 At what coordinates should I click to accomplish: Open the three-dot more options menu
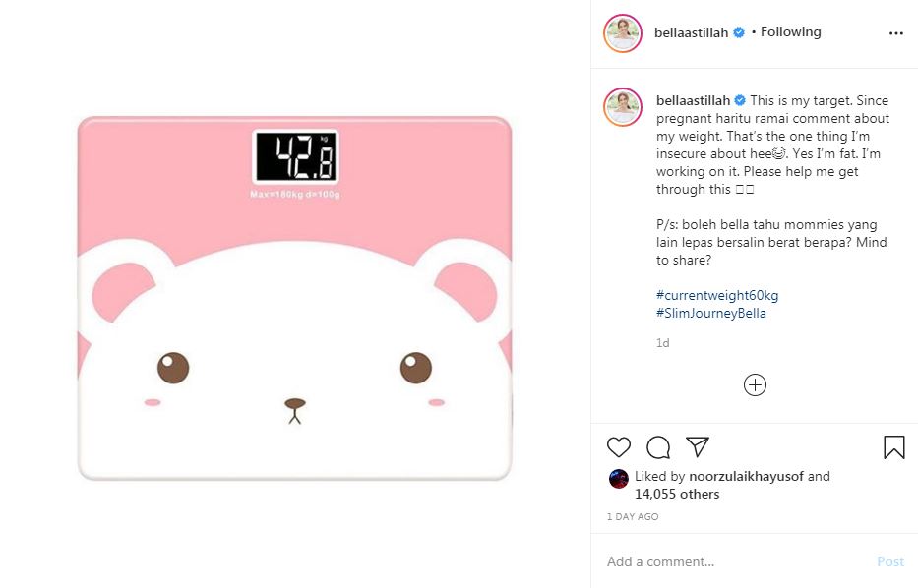tap(895, 32)
